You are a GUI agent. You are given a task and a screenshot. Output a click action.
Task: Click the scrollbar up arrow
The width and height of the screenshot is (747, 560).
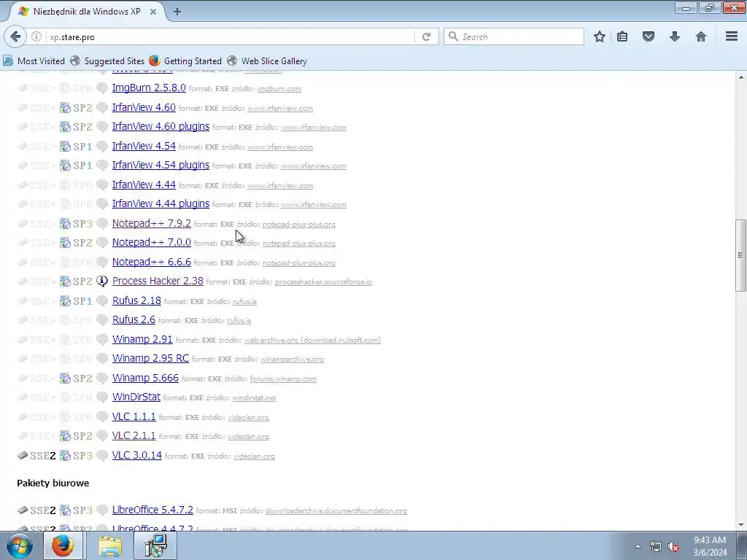point(741,77)
